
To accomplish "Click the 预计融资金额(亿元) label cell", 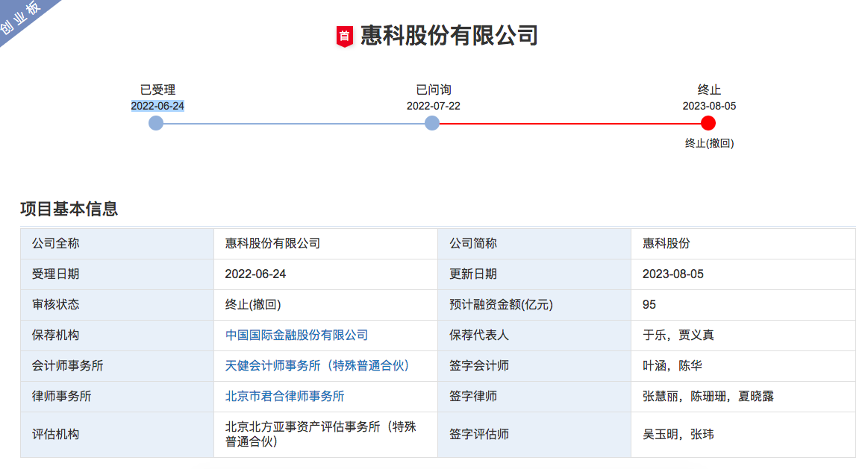I will click(534, 305).
